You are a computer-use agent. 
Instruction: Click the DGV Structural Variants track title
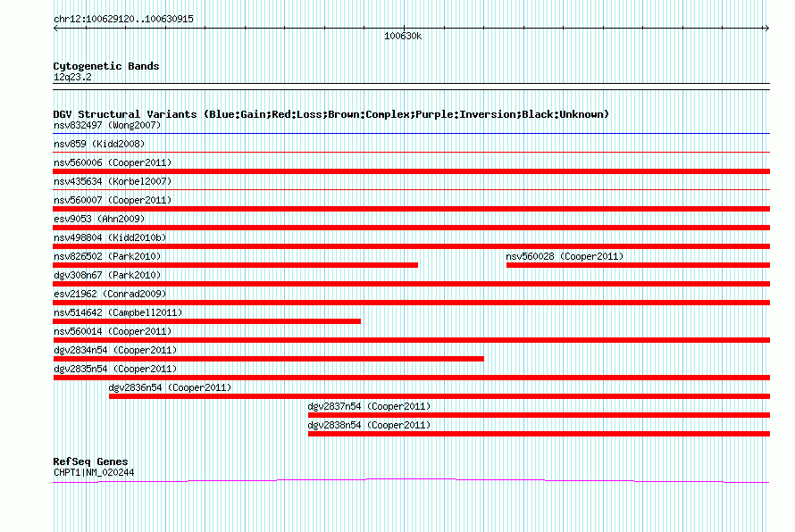331,114
